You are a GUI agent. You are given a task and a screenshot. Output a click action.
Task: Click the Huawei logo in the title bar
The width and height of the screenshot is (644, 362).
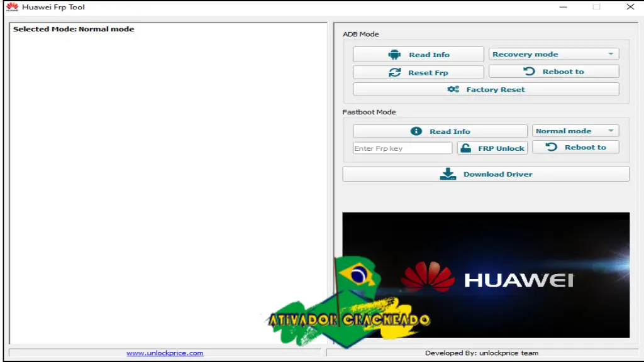(x=13, y=7)
